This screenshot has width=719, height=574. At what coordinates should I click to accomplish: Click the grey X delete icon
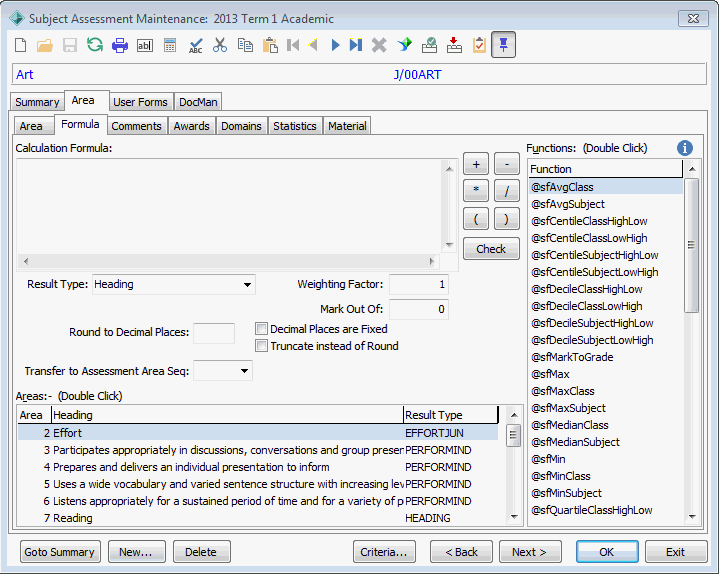[x=379, y=45]
